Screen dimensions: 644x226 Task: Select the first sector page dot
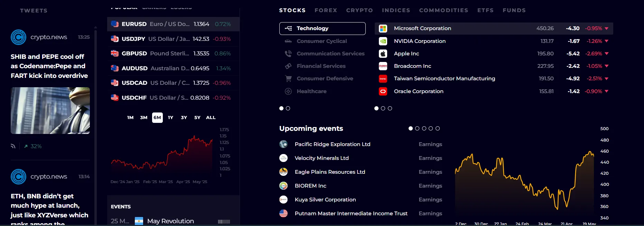(x=281, y=108)
